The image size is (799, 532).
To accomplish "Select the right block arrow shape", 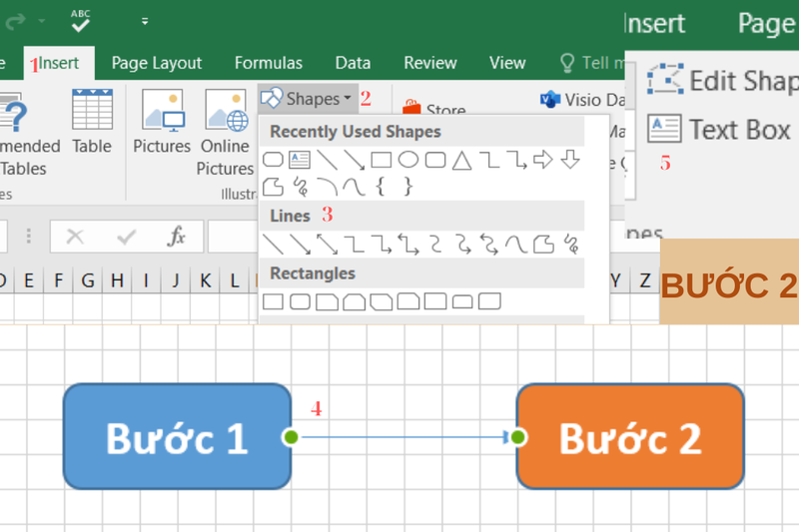I will point(543,160).
